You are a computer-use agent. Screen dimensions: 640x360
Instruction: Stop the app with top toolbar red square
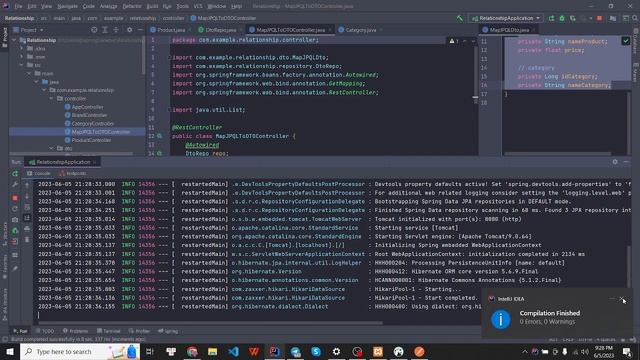[x=600, y=18]
